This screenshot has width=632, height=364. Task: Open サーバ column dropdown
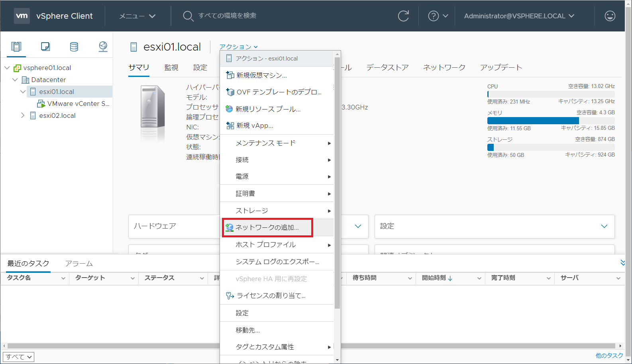(618, 278)
